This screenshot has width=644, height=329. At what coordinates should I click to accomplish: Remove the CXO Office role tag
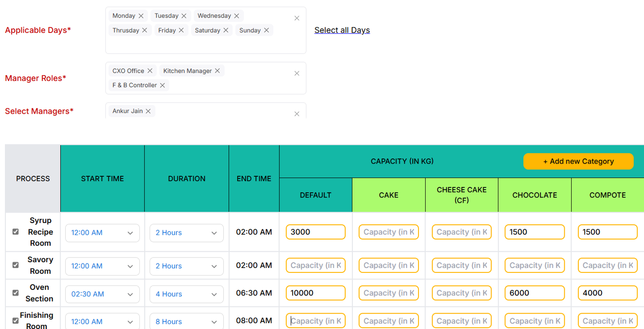[150, 71]
